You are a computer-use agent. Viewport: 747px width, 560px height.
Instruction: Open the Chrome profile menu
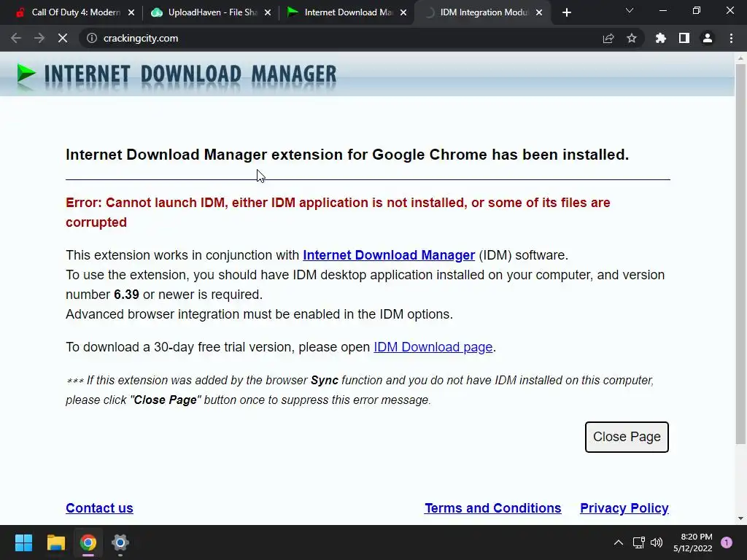point(708,38)
